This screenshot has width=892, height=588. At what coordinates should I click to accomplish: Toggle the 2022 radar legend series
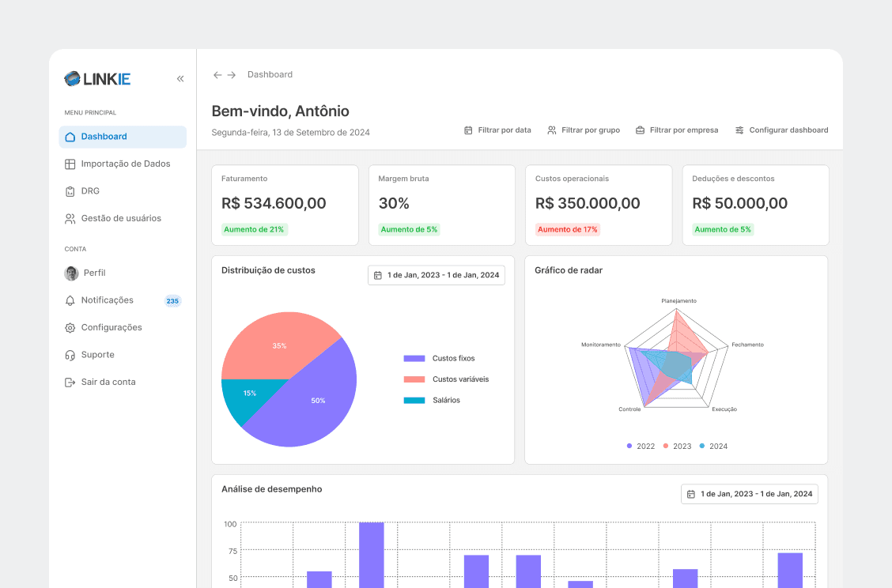(x=641, y=447)
